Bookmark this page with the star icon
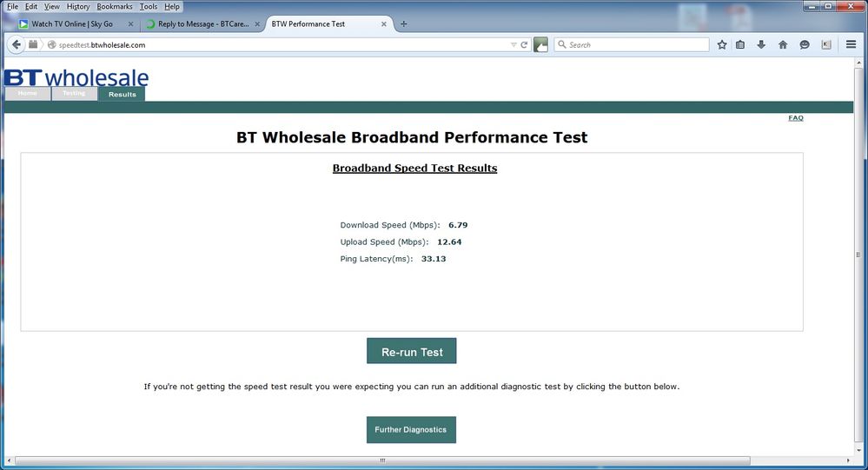 [722, 45]
